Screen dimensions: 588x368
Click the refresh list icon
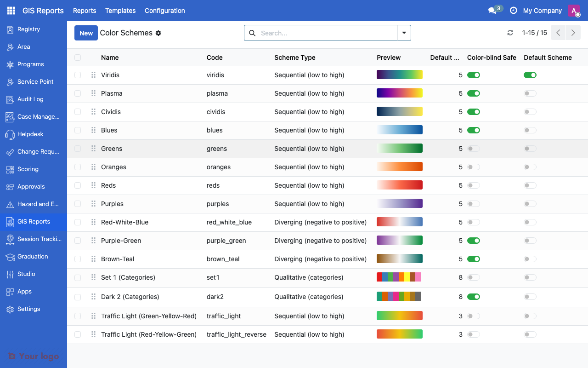(510, 33)
